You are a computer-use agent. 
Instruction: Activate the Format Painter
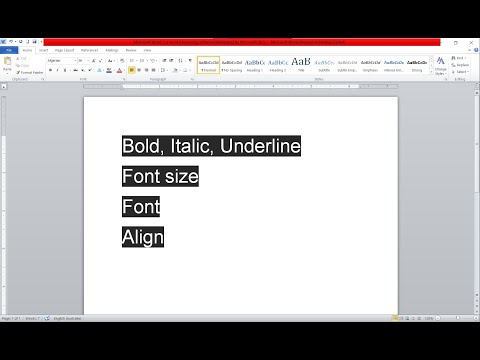[30, 72]
